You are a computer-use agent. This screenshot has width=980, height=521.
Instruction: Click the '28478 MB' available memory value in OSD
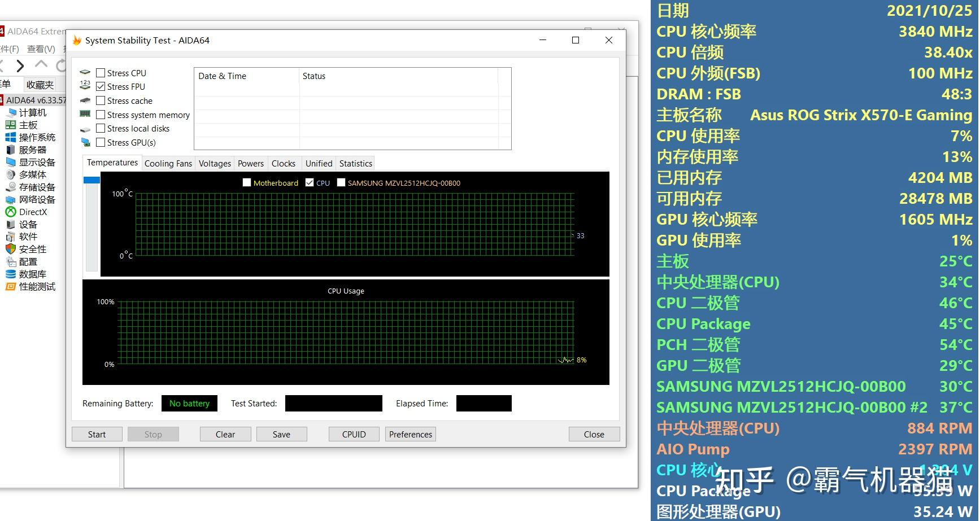936,199
